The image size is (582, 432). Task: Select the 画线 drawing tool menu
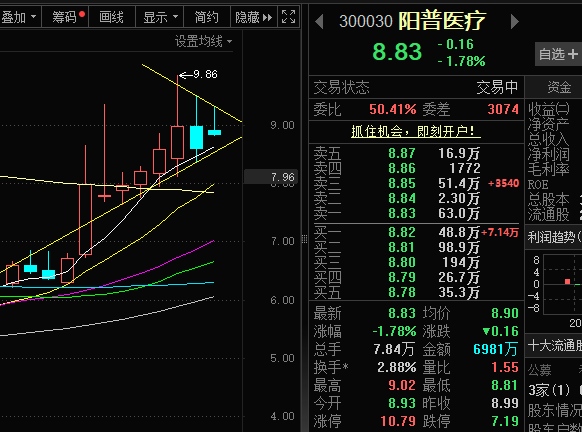click(x=111, y=17)
